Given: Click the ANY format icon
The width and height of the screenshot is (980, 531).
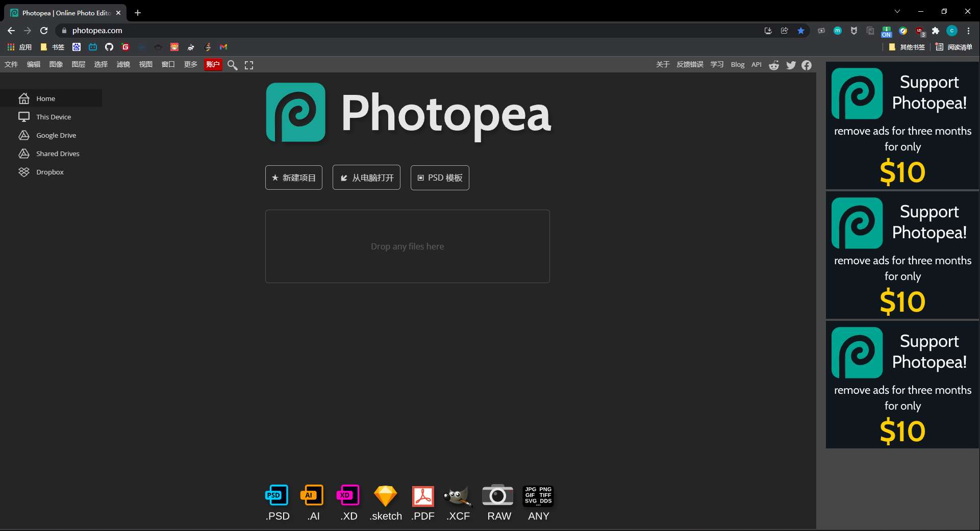Looking at the screenshot, I should tap(538, 495).
